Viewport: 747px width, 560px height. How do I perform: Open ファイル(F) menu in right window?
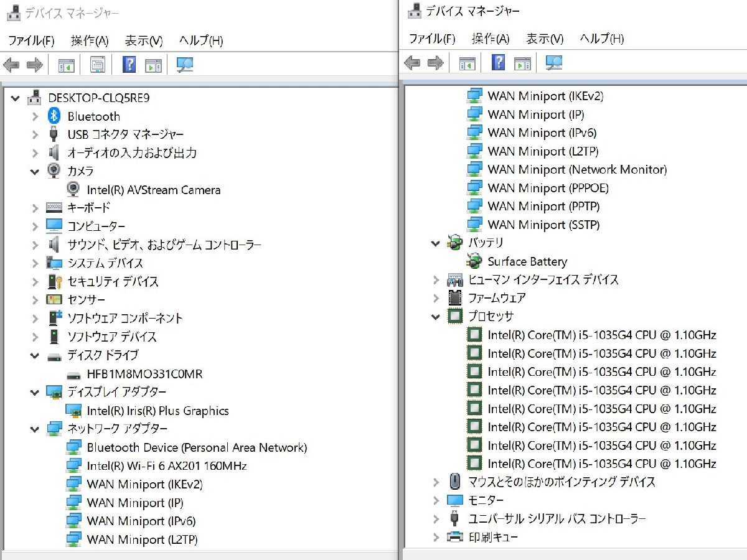[x=432, y=39]
